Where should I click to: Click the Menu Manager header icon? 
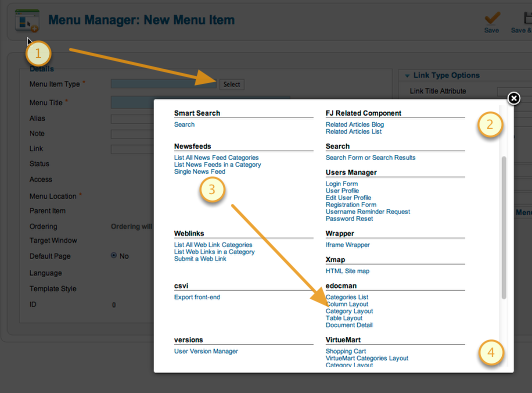(x=27, y=20)
